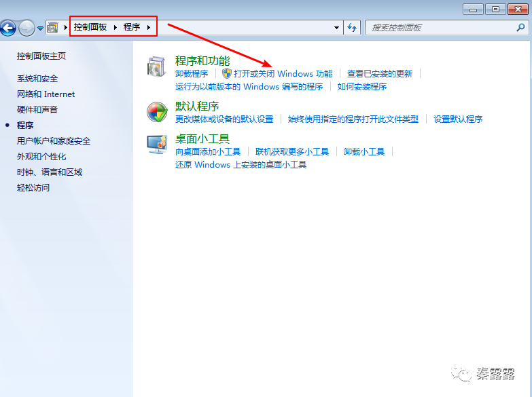The height and width of the screenshot is (397, 532).
Task: Click the Back navigation arrow button
Action: click(x=8, y=28)
